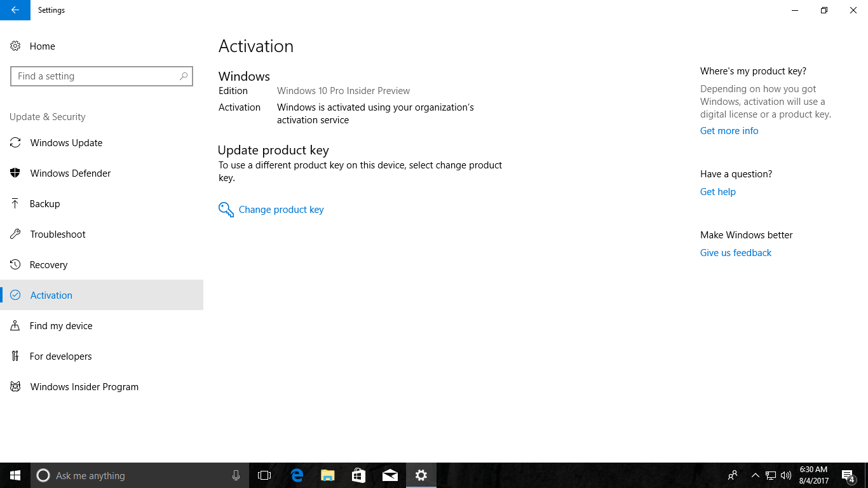Click the Ask me anything search box
Viewport: 868px width, 488px height.
(140, 475)
